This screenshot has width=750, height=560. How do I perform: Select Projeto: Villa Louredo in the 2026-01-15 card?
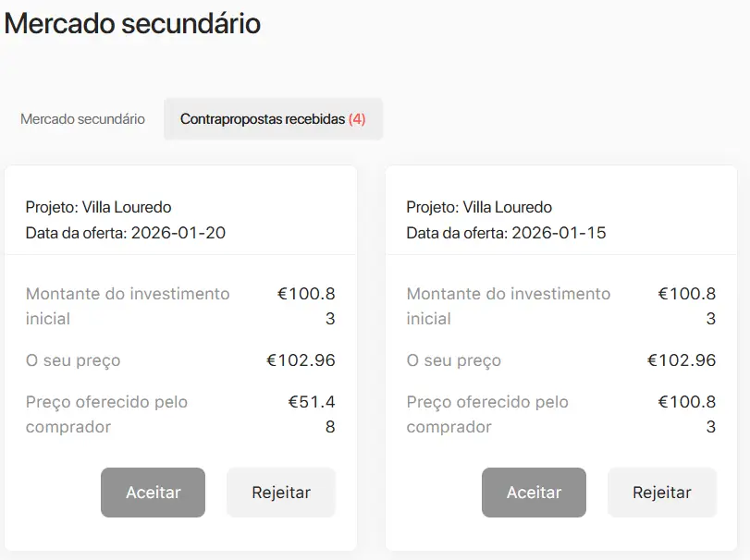[x=479, y=207]
